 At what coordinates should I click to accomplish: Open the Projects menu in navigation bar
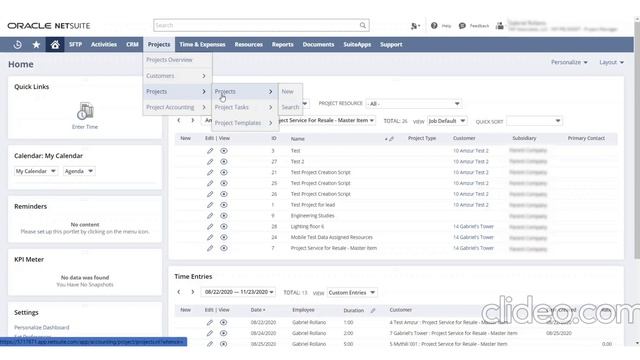[x=159, y=44]
